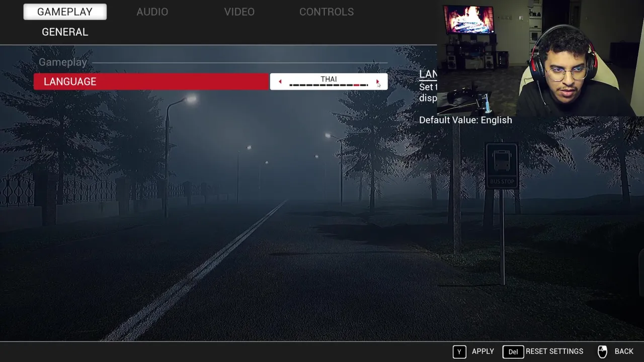Screen dimensions: 644x362
Task: Click the BACK button label
Action: pos(624,351)
